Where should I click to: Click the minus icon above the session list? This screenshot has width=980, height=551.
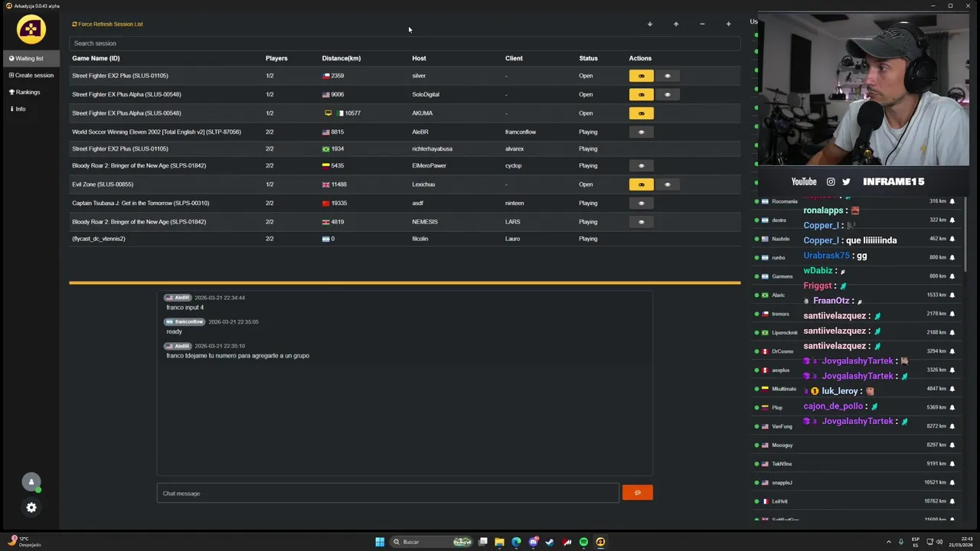tap(702, 24)
